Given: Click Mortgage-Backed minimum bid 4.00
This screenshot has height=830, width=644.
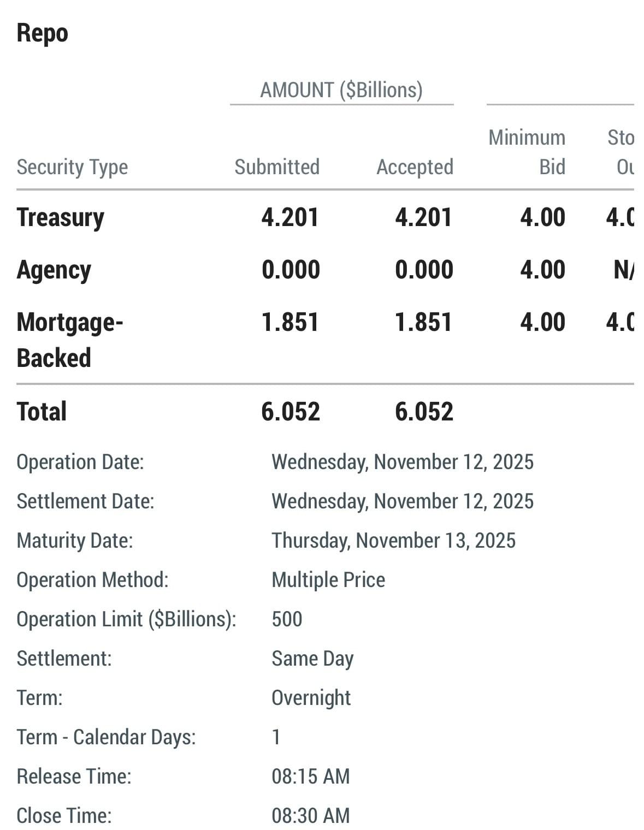Looking at the screenshot, I should (x=542, y=322).
